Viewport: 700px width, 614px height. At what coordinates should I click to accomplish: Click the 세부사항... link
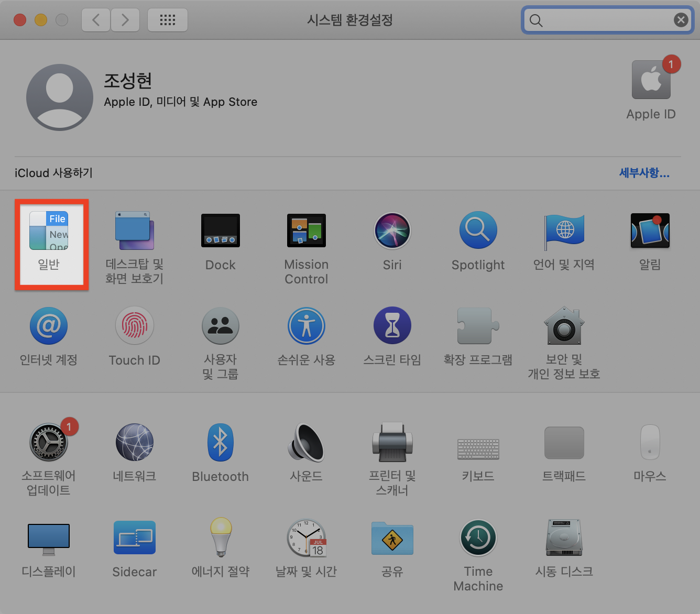pyautogui.click(x=644, y=173)
